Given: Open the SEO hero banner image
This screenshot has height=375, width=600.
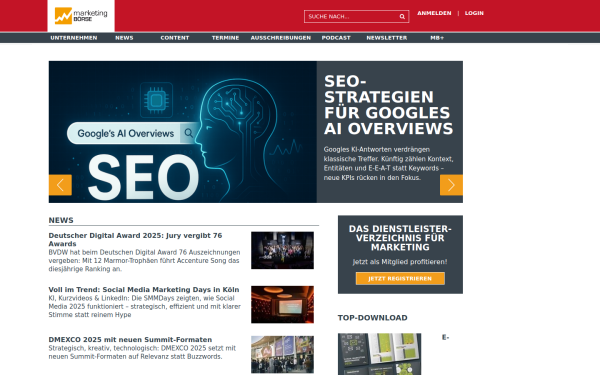Looking at the screenshot, I should pos(183,132).
